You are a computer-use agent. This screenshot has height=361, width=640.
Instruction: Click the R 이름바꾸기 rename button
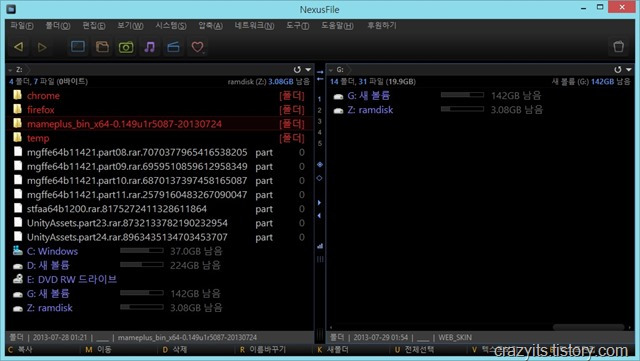coord(263,350)
